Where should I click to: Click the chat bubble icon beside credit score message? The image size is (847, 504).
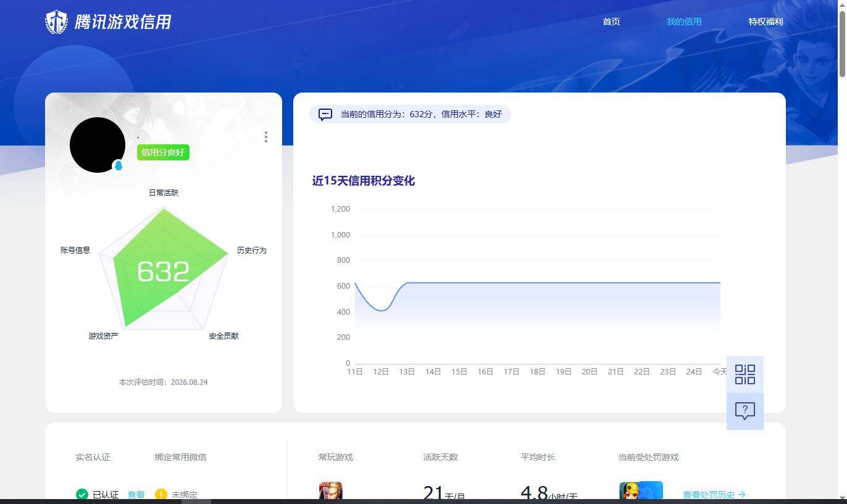tap(325, 114)
